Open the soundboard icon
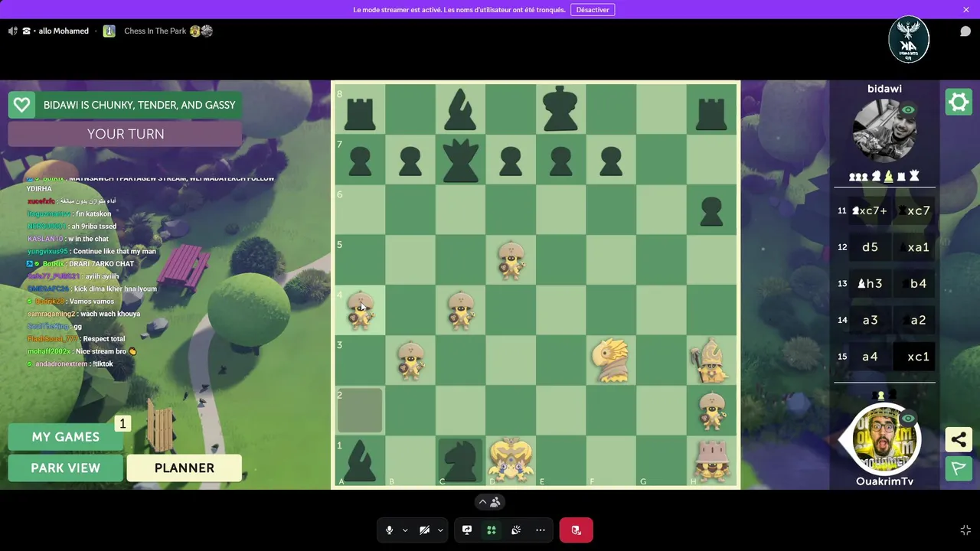Screen dimensions: 980x551 516,530
